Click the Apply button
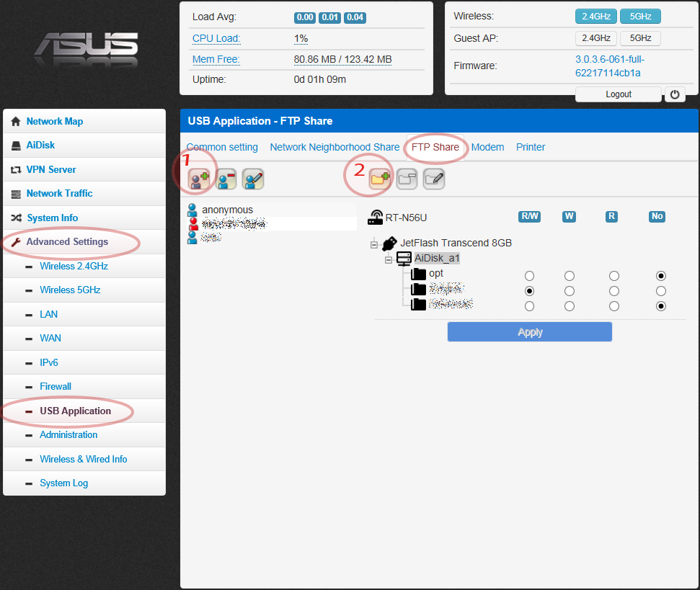 click(x=529, y=332)
